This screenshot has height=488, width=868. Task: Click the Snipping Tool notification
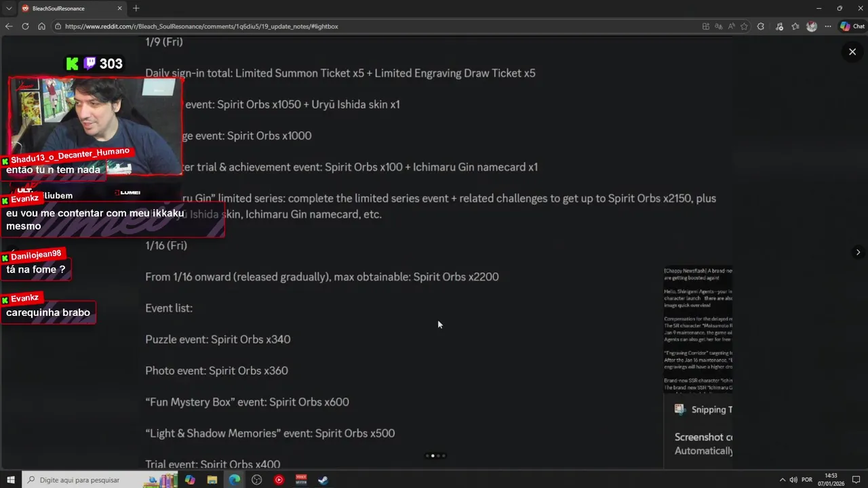[x=698, y=431]
